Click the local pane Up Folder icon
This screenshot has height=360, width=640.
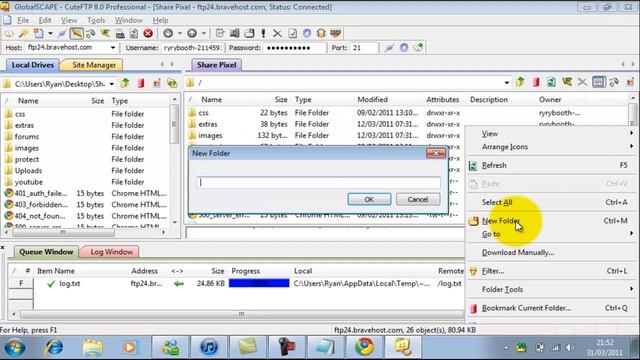(x=125, y=84)
